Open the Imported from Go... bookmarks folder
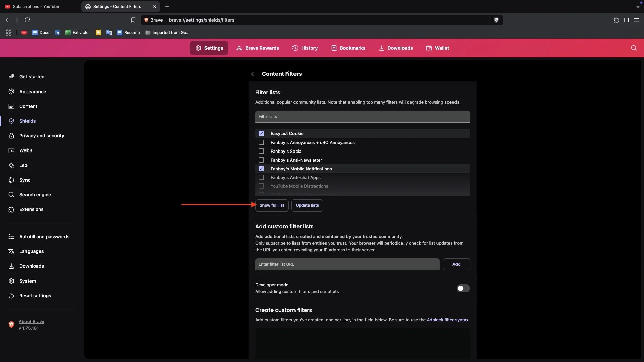Image resolution: width=644 pixels, height=362 pixels. [167, 33]
